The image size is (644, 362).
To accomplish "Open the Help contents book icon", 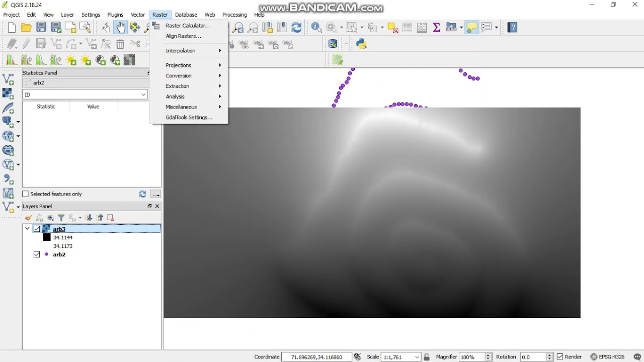I will pos(513,28).
